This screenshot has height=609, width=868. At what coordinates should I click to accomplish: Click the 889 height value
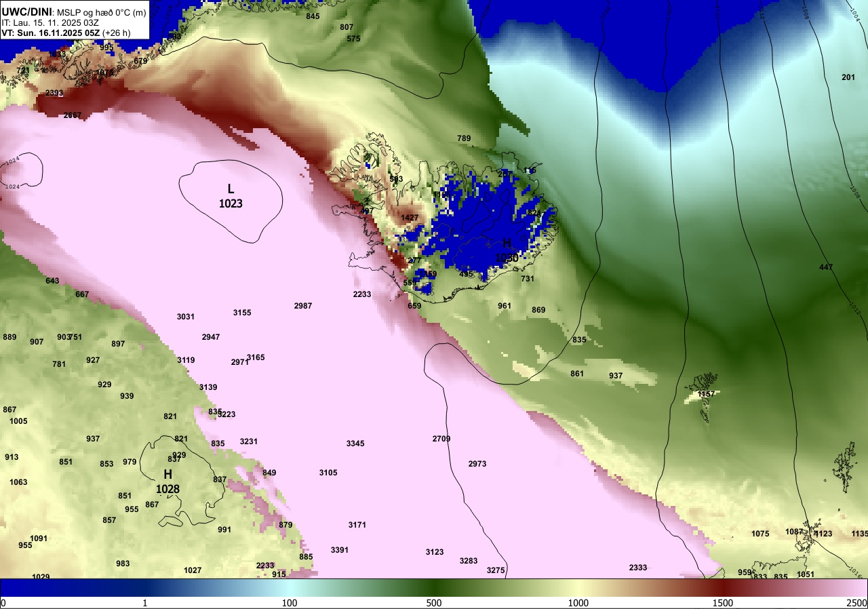point(9,337)
